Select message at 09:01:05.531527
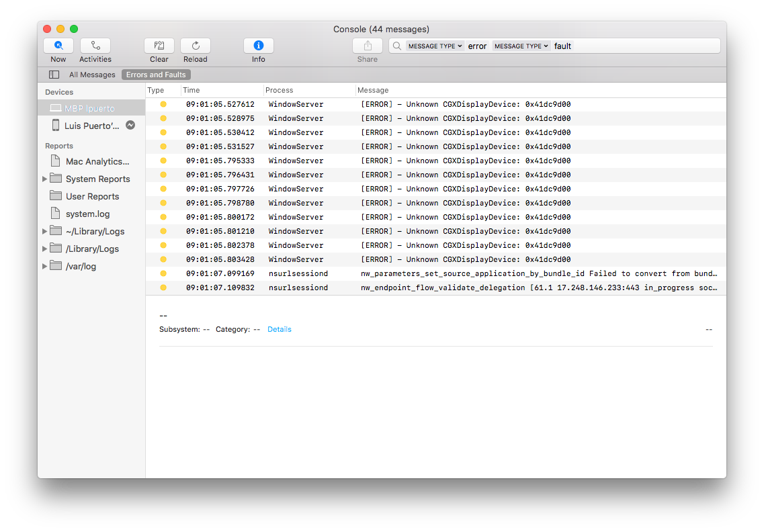 [x=435, y=146]
